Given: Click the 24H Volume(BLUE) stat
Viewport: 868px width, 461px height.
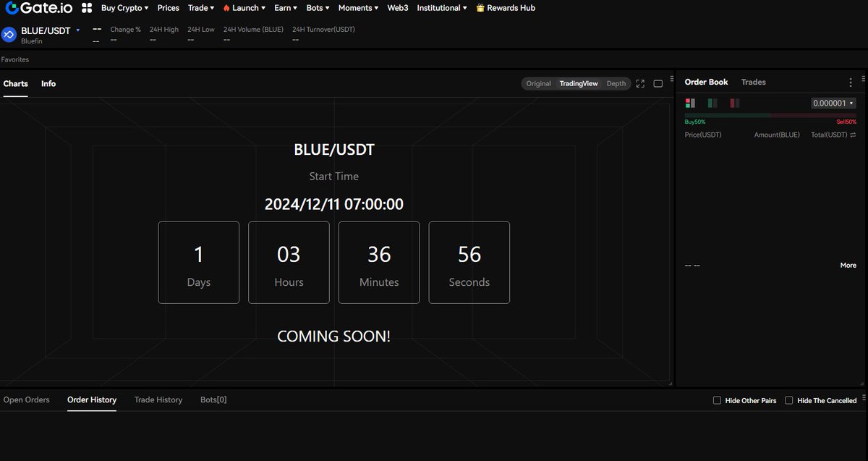Looking at the screenshot, I should pos(254,34).
